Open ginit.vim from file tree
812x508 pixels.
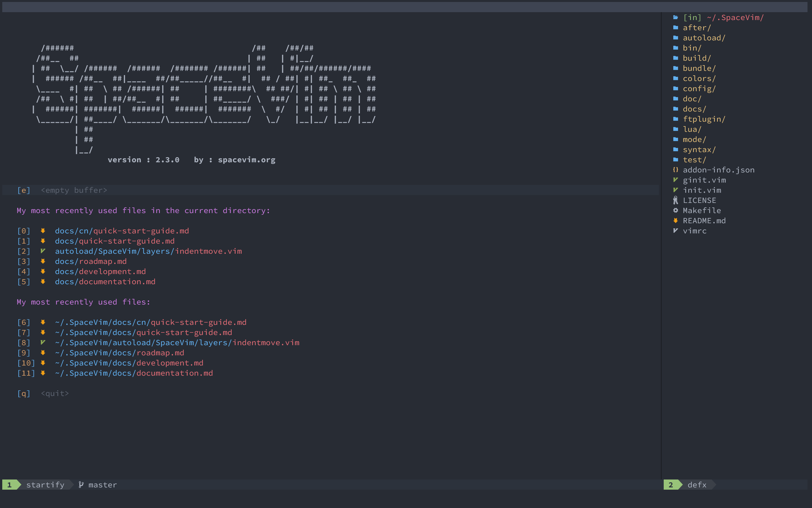pos(704,180)
